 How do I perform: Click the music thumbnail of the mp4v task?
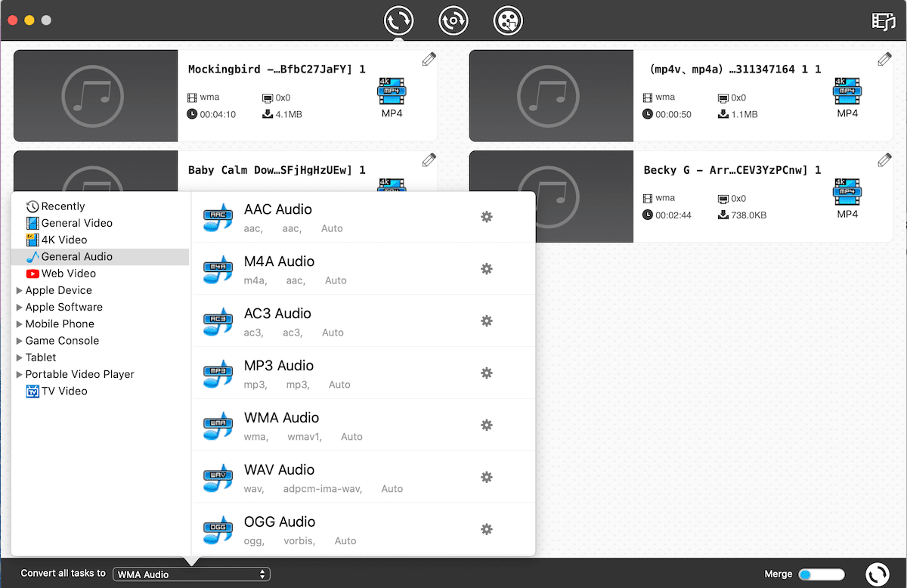(551, 96)
